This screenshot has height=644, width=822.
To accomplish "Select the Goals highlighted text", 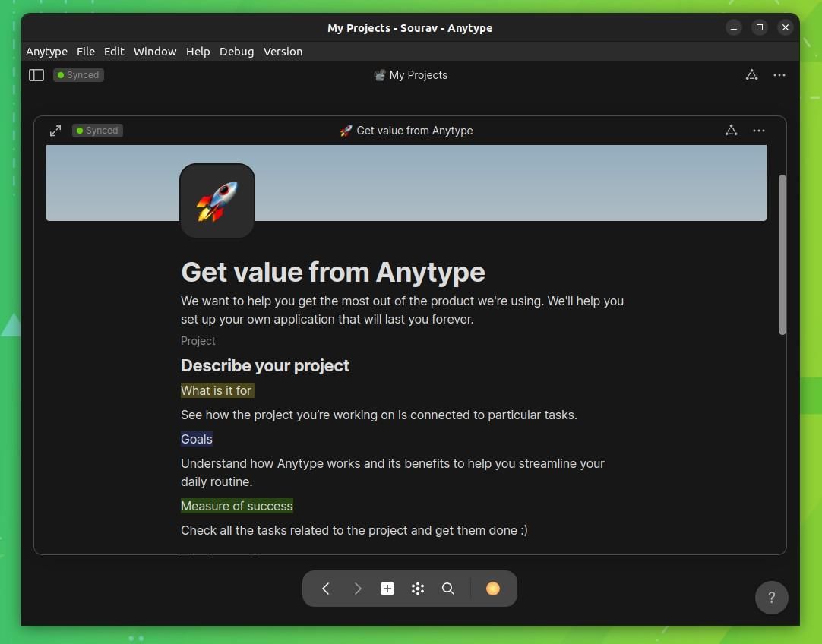I will click(x=196, y=439).
